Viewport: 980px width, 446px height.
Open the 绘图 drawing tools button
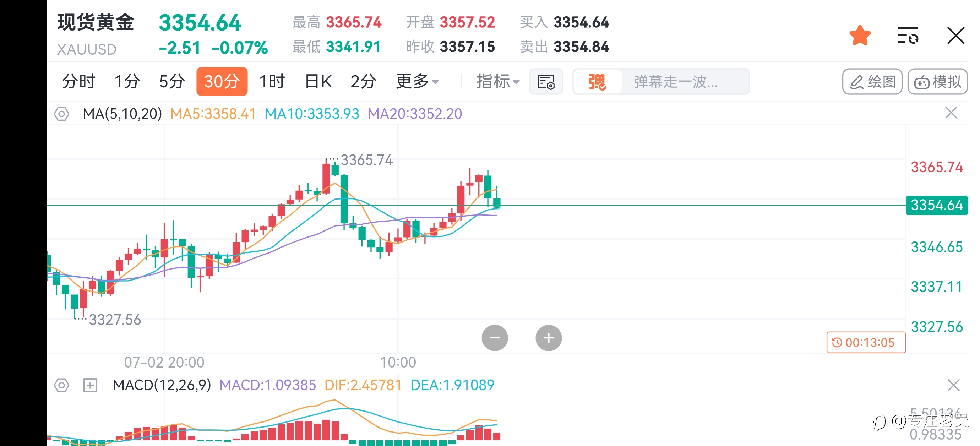click(872, 81)
